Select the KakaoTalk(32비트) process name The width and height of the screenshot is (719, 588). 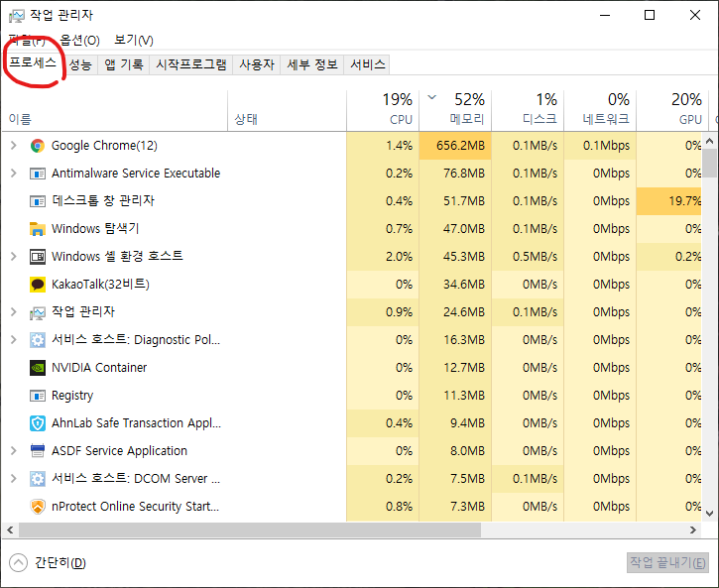(100, 285)
